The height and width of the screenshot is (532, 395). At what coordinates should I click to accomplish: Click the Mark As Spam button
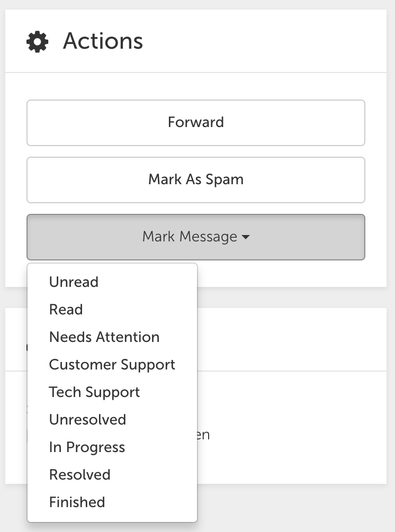196,180
